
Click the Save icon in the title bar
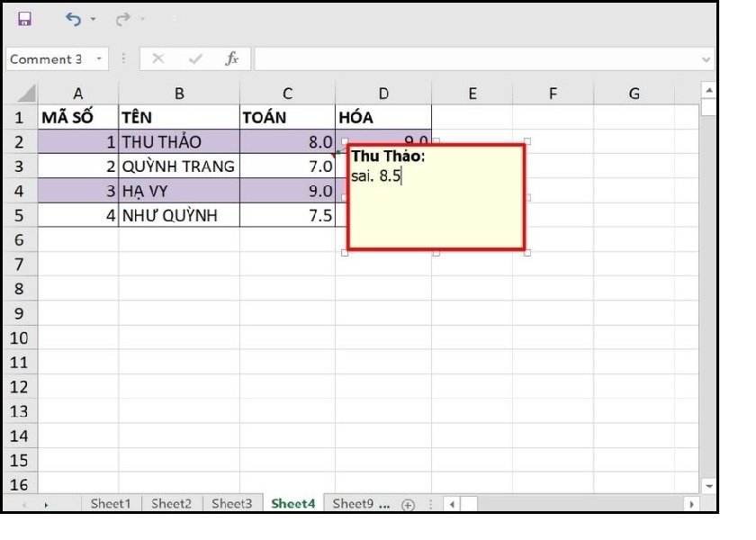[x=24, y=19]
